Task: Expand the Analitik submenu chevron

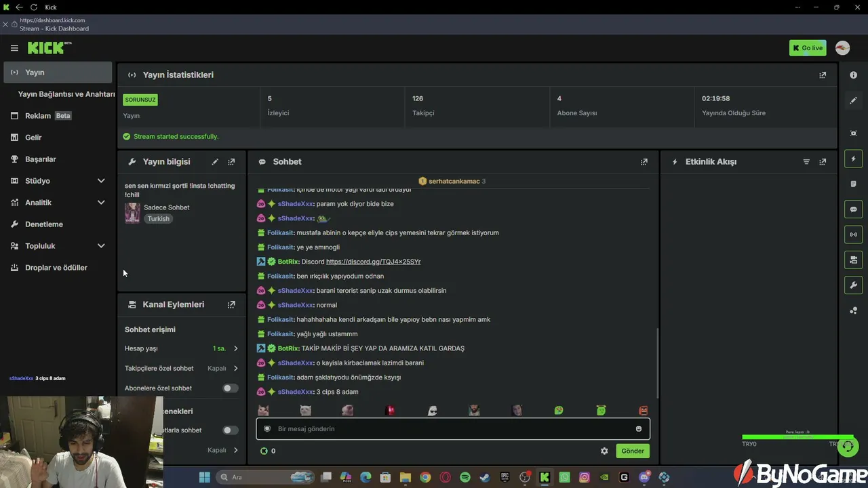Action: click(101, 203)
